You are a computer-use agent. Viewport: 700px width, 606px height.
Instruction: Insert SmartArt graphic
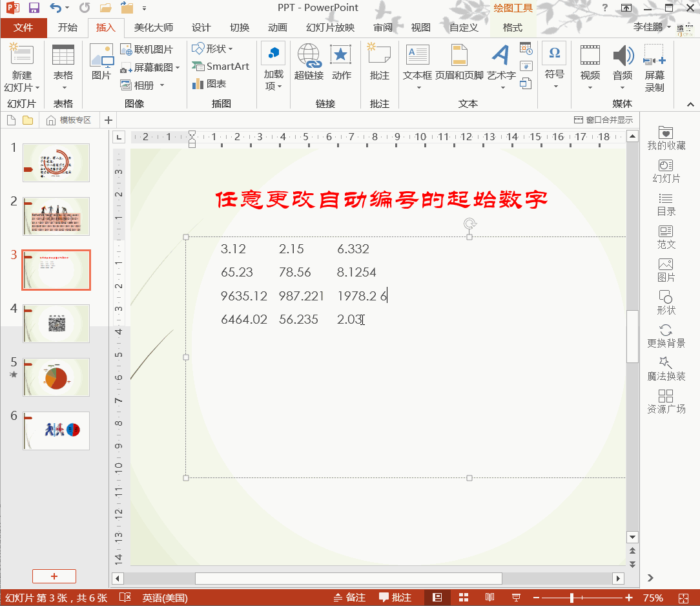click(x=221, y=66)
